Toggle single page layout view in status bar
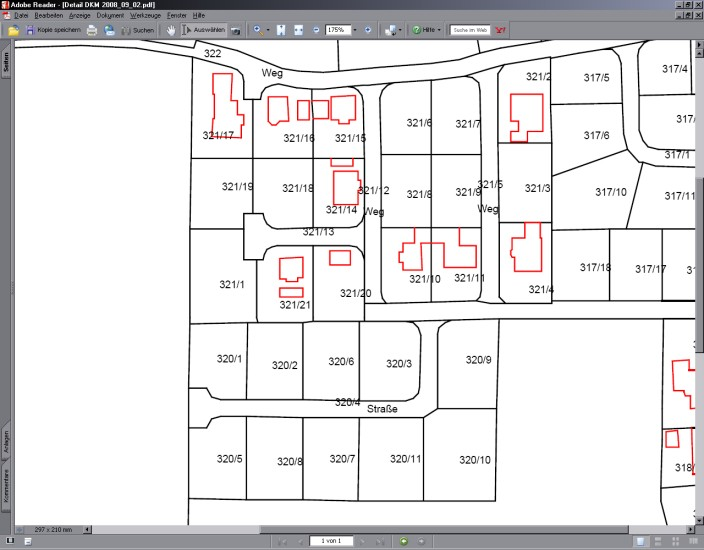Image resolution: width=704 pixels, height=550 pixels. [x=641, y=541]
